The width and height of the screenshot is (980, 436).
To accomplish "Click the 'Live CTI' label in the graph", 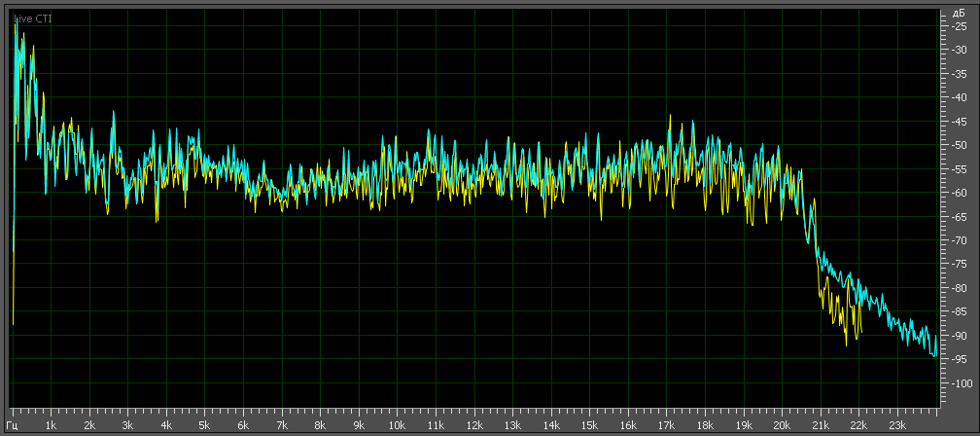I will pyautogui.click(x=33, y=18).
